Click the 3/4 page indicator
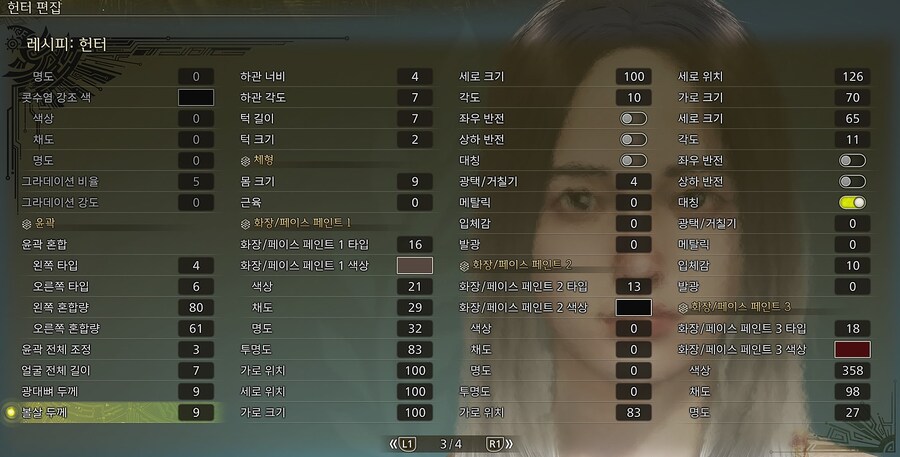900x457 pixels. coord(451,444)
